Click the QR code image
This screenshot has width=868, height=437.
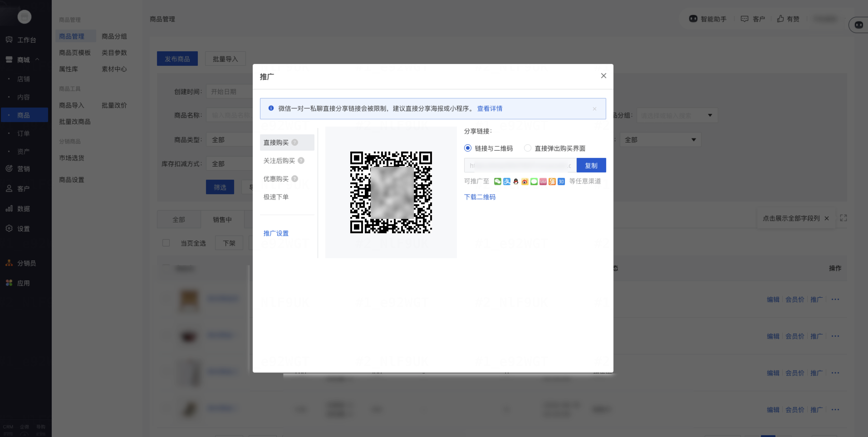coord(391,192)
